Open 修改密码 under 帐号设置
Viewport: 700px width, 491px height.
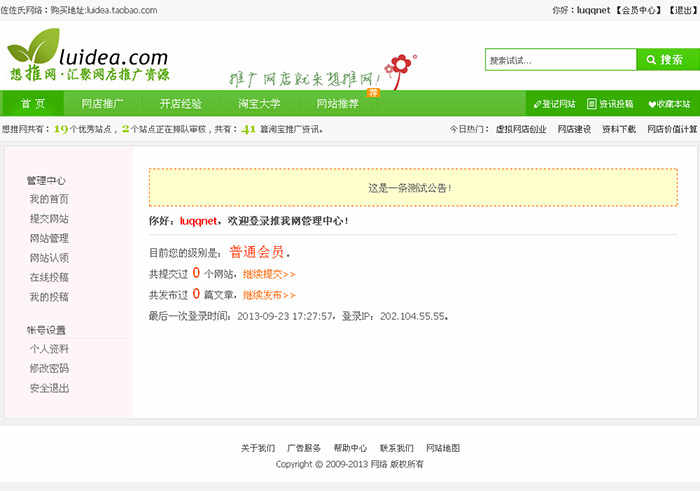point(49,369)
